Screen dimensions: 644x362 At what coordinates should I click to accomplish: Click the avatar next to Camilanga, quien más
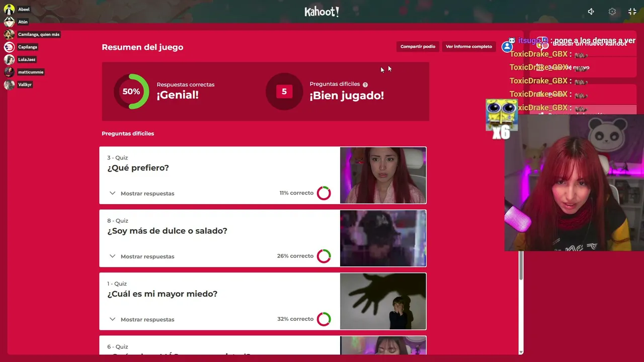(9, 34)
